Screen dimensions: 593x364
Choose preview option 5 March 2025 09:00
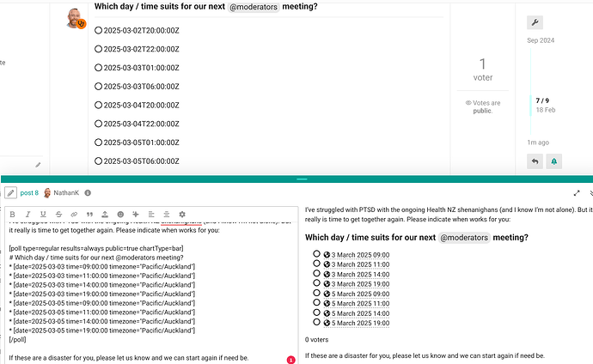(316, 293)
